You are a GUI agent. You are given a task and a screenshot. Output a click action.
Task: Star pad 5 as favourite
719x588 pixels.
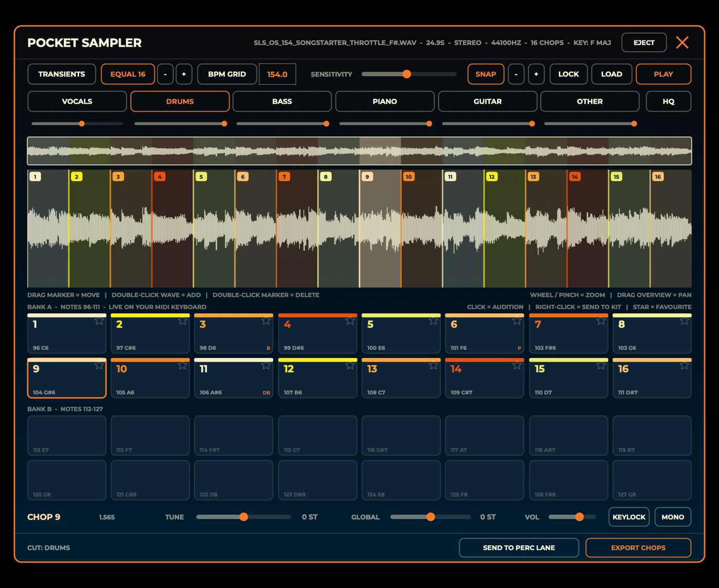pyautogui.click(x=433, y=321)
